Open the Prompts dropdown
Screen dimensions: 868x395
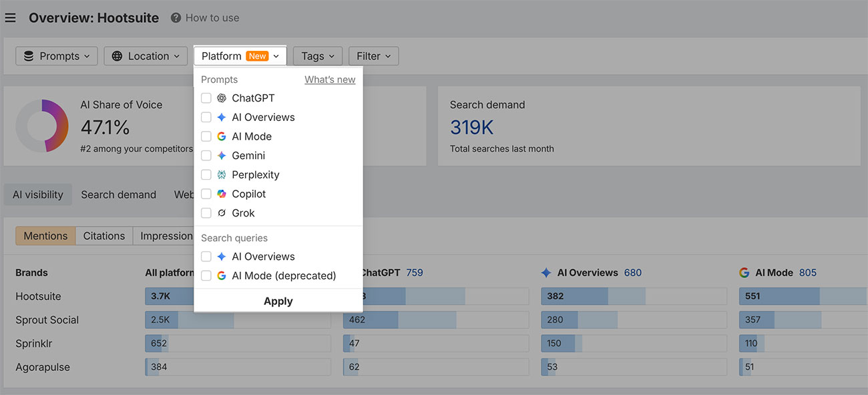pos(57,56)
